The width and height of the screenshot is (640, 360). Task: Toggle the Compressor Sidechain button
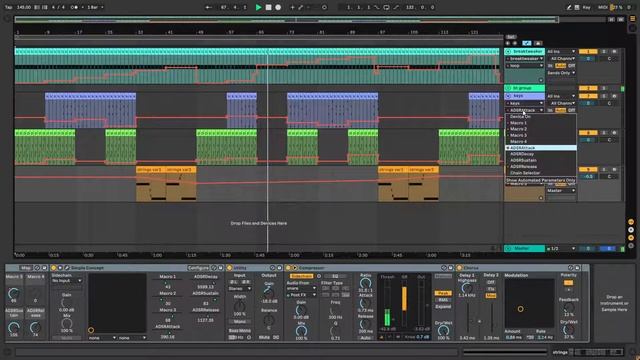[301, 276]
